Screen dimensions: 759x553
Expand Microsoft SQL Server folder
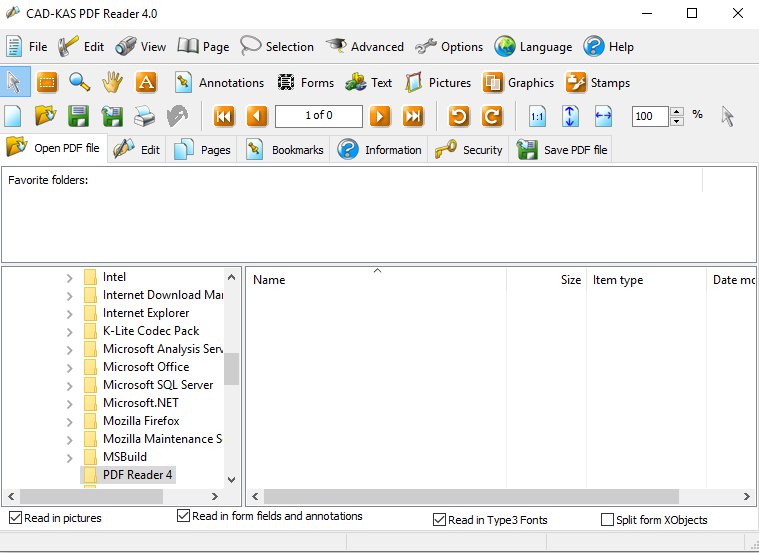70,386
